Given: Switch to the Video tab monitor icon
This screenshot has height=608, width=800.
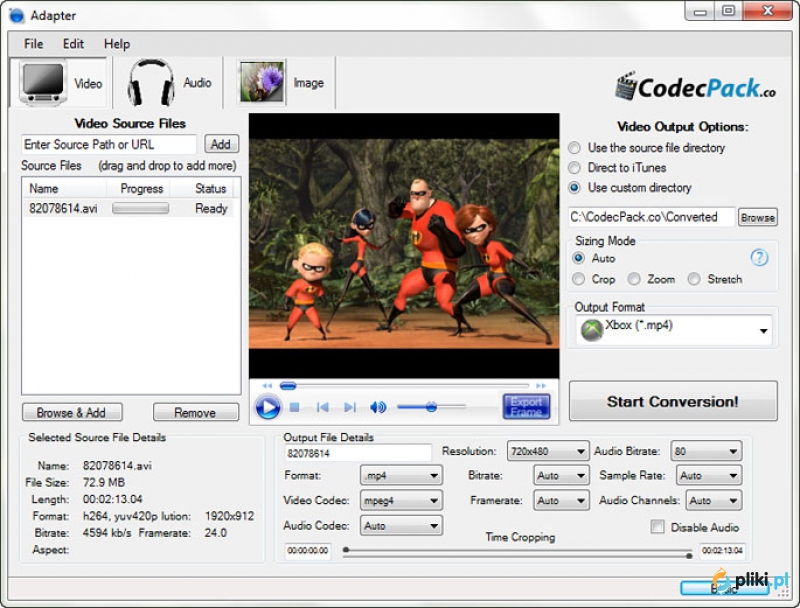Looking at the screenshot, I should coord(43,83).
